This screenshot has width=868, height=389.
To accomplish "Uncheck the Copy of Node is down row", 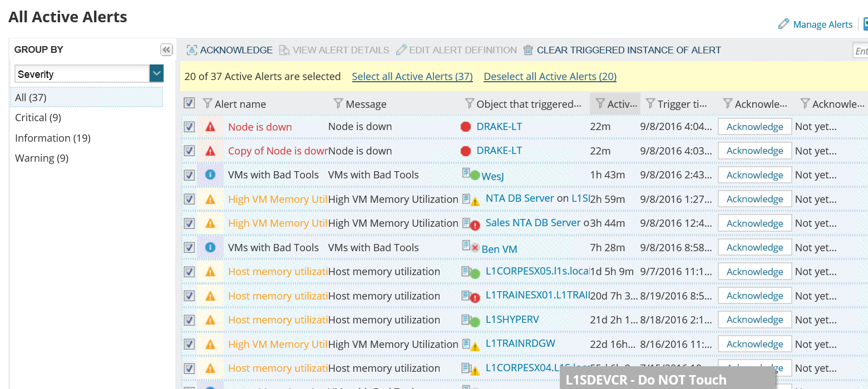I will (x=189, y=151).
